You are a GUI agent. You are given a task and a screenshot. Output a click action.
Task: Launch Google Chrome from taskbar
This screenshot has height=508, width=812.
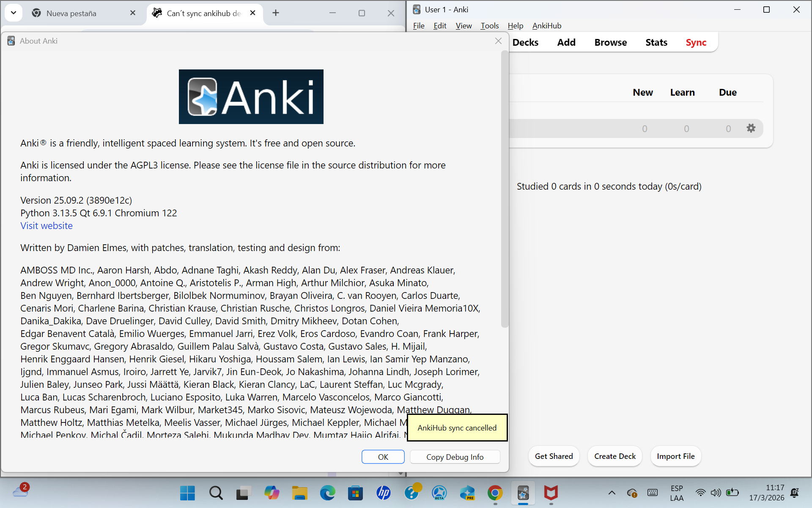495,493
